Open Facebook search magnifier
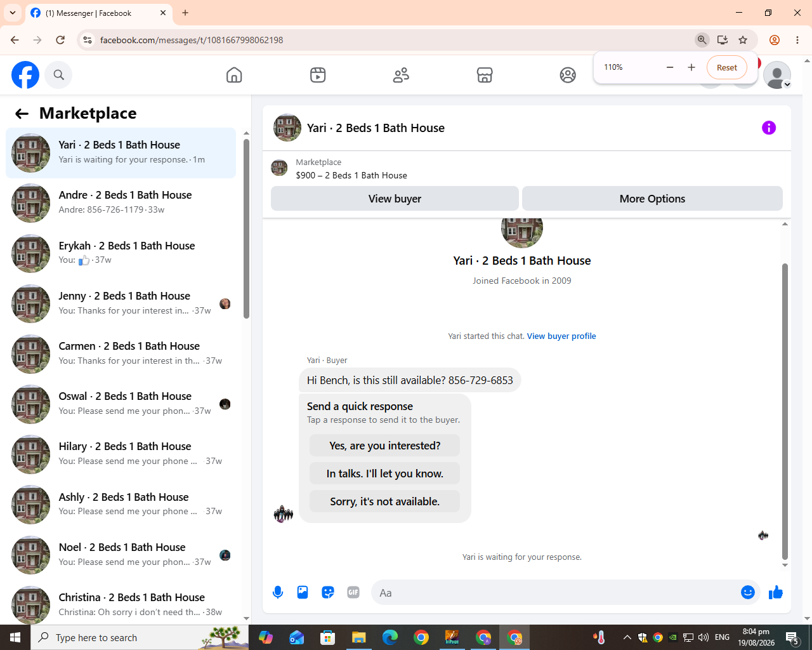The image size is (812, 650). [x=58, y=75]
